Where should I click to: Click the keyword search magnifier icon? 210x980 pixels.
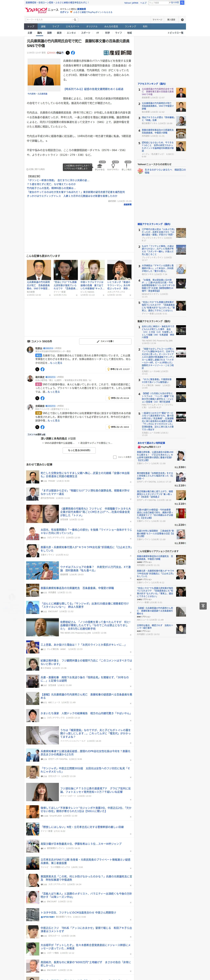pyautogui.click(x=75, y=20)
